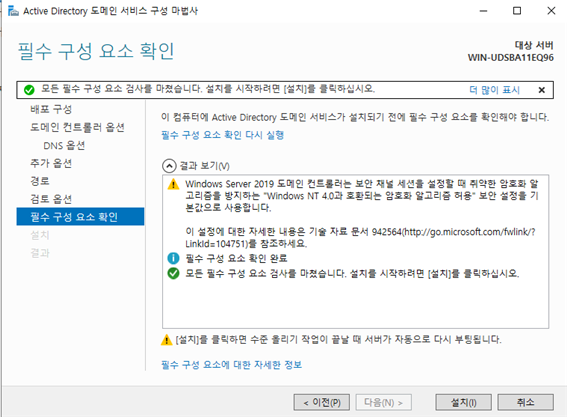Select the 추가 옵션 step
Screen dimensions: 567x417
coord(51,163)
